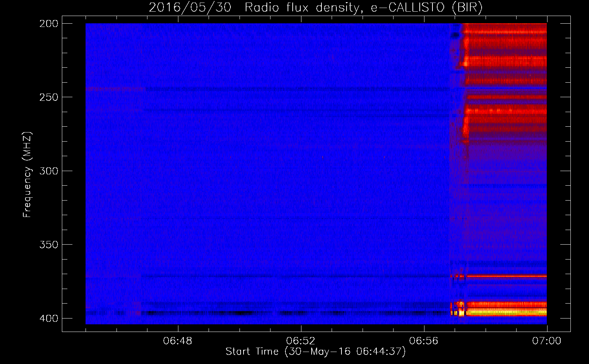Click the 'Frequency (MHZ)' axis label
The height and width of the screenshot is (364, 589).
27,174
